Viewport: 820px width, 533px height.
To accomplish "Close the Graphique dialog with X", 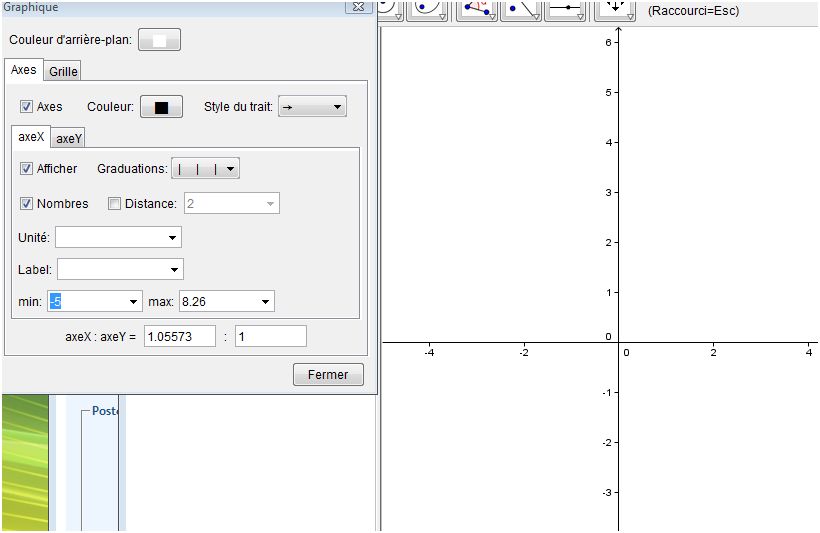I will pos(358,7).
